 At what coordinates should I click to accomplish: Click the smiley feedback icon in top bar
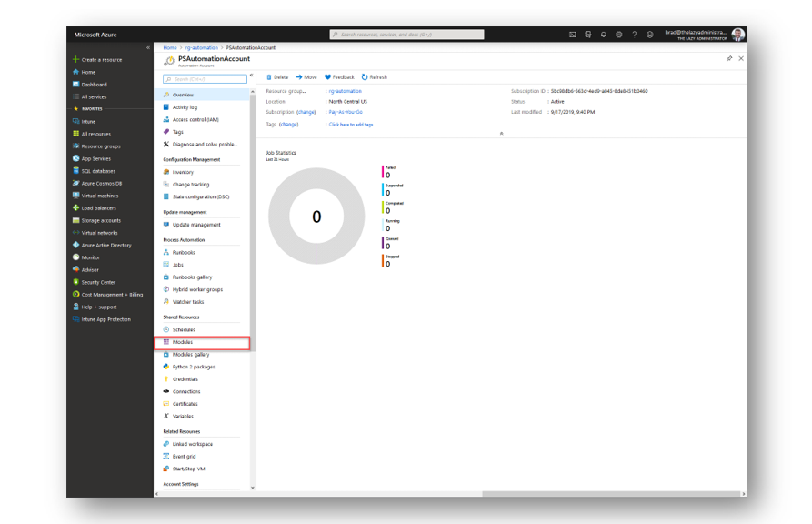coord(650,35)
